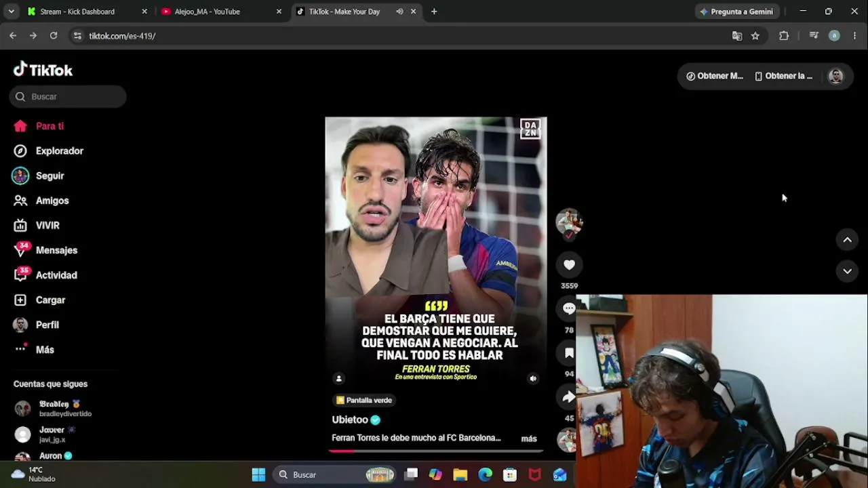Open File Explorer from the taskbar
The height and width of the screenshot is (488, 868).
tap(460, 474)
